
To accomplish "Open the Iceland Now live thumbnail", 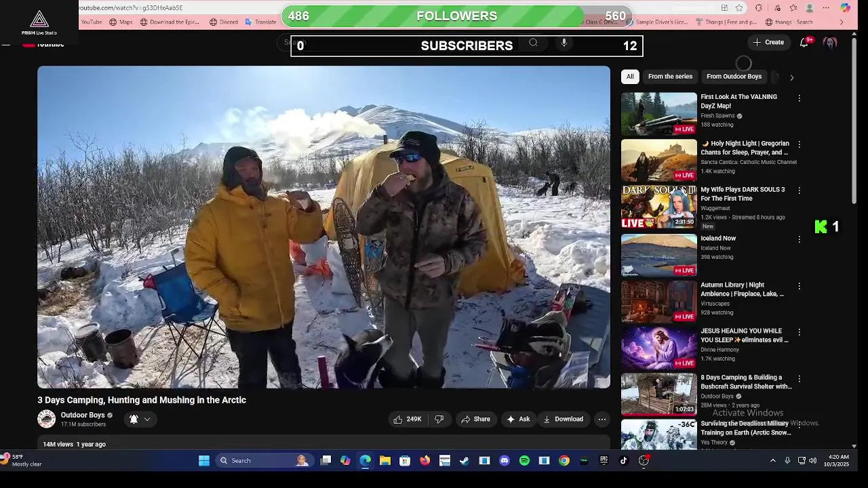I will click(x=659, y=256).
